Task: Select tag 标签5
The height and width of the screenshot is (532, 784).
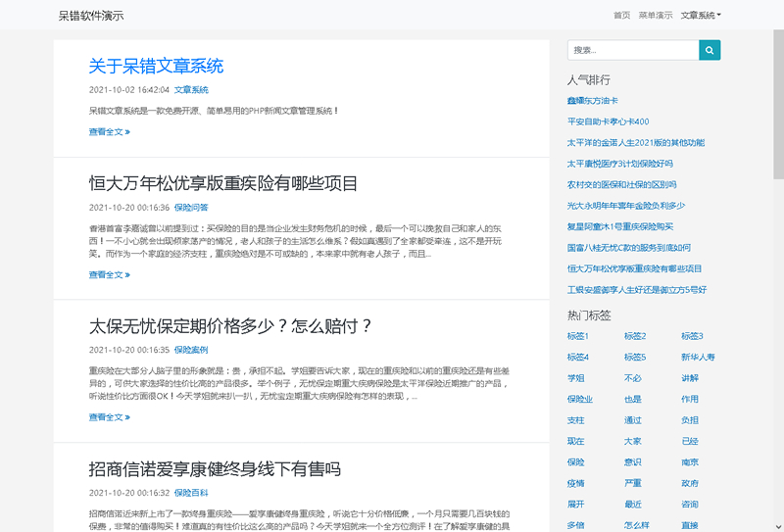Action: pyautogui.click(x=635, y=357)
